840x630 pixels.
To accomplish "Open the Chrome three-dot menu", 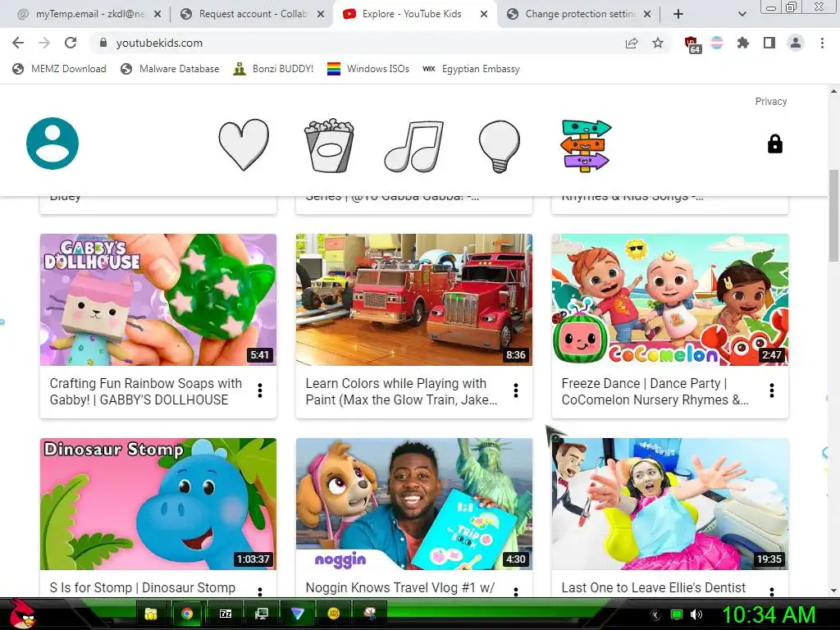I will tap(822, 43).
